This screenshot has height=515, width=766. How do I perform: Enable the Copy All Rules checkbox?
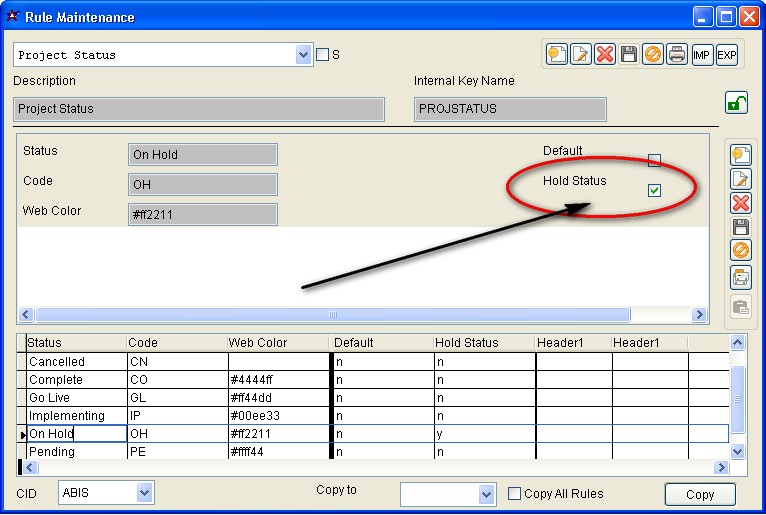pos(514,494)
